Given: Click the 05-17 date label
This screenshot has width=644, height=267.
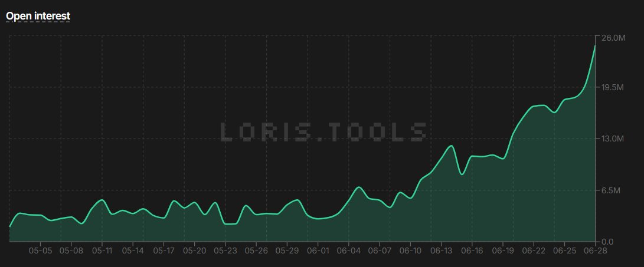Looking at the screenshot, I should click(164, 250).
